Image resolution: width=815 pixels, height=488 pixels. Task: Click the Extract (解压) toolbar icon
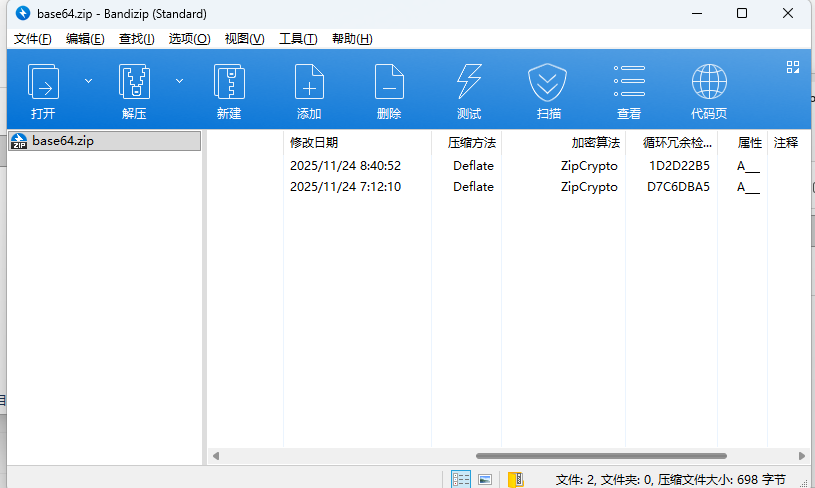tap(134, 82)
